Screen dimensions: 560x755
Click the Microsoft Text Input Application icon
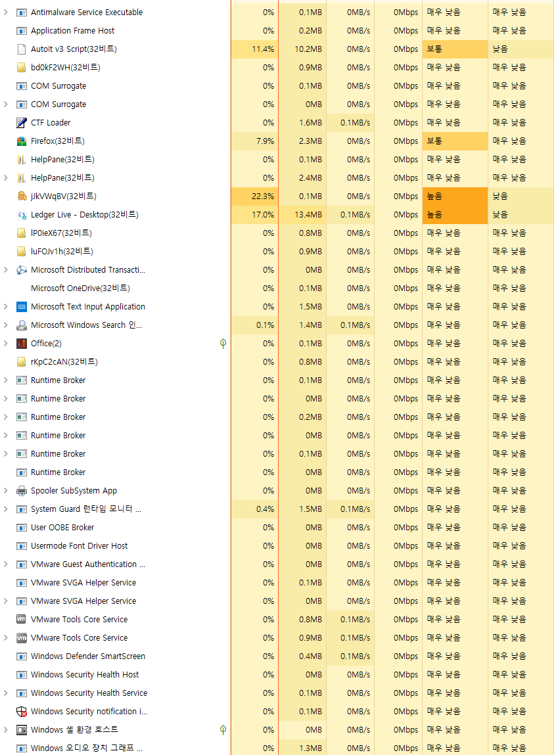pyautogui.click(x=21, y=307)
